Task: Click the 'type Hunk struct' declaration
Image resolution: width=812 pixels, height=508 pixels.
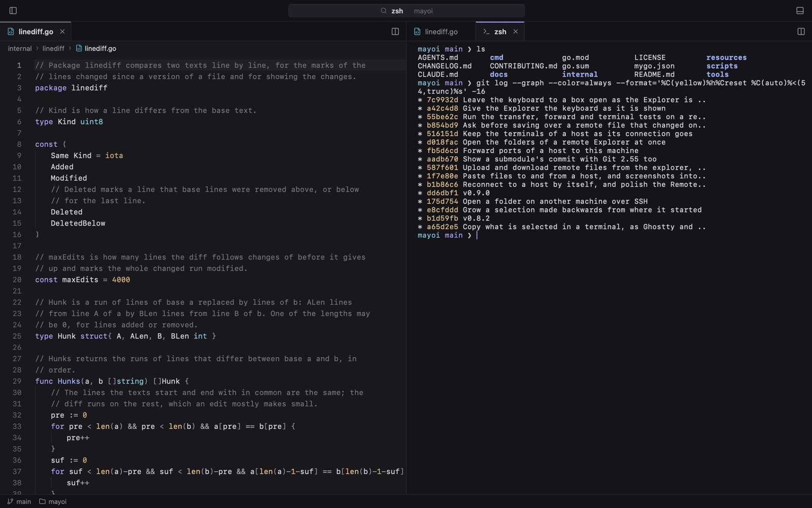Action: (125, 336)
